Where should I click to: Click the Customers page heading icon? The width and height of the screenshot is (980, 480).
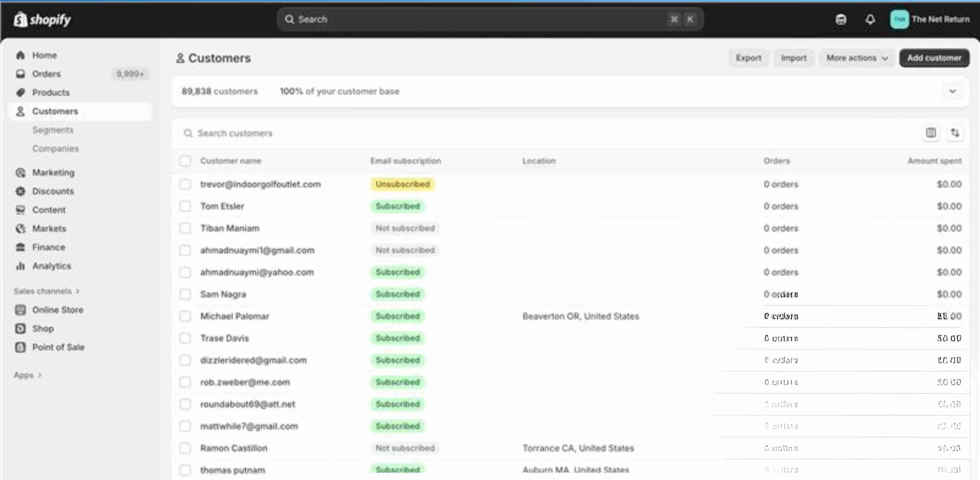click(x=180, y=58)
